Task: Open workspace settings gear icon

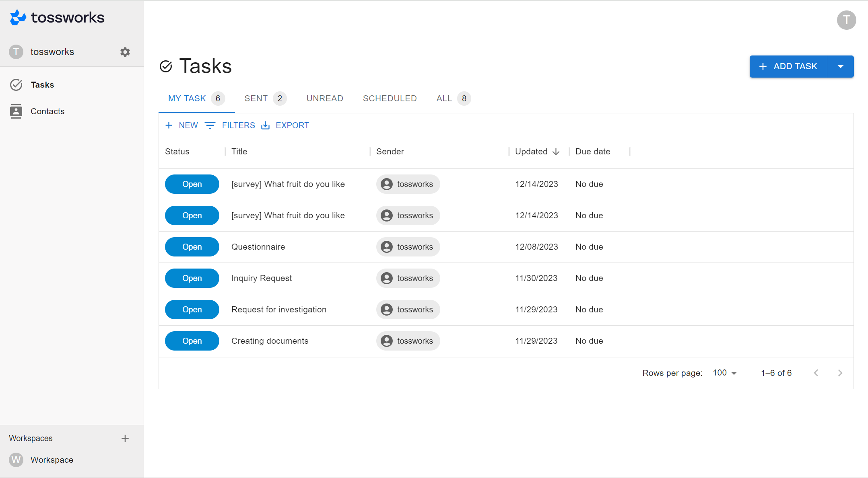Action: (125, 52)
